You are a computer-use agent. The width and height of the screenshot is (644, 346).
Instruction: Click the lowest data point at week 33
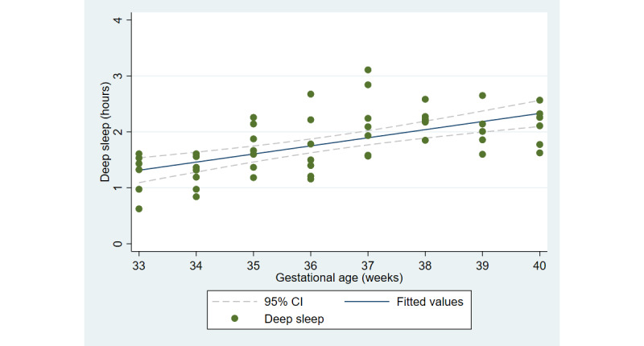(x=139, y=208)
